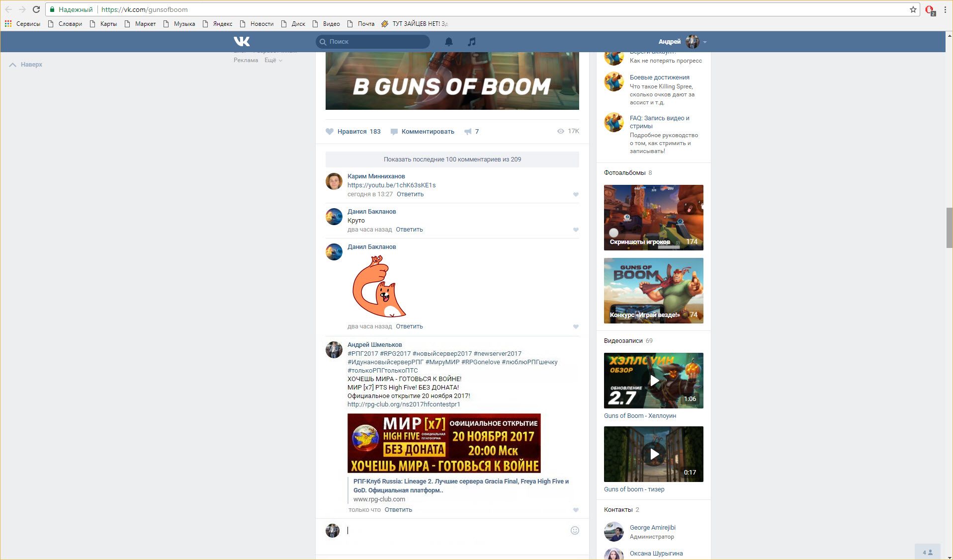Click the page vertical scrollbar thumb
The image size is (953, 560).
coord(949,228)
